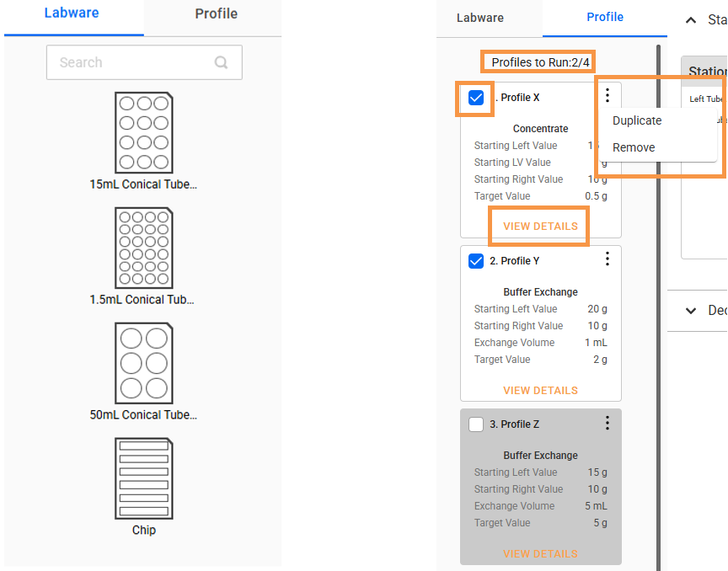This screenshot has width=728, height=571.
Task: Collapse the Station section chevron
Action: 691,20
